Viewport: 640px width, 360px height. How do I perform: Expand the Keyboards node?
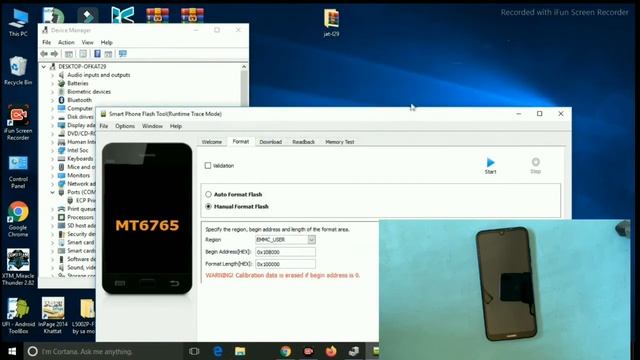tap(52, 158)
